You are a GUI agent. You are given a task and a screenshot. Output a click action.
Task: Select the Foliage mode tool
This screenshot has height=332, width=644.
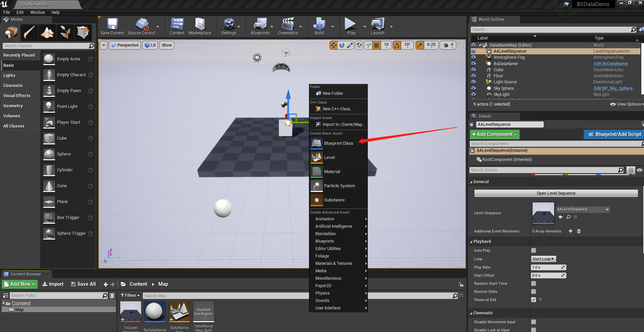[x=65, y=32]
